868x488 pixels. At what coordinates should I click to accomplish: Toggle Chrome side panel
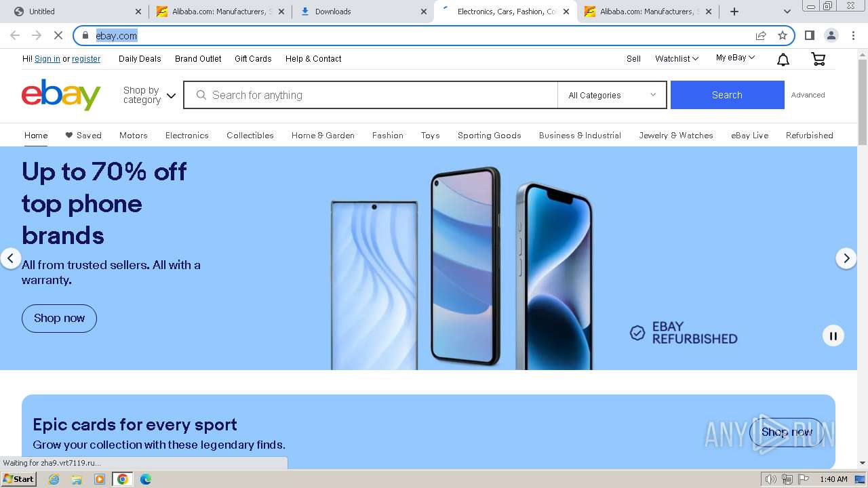click(809, 35)
